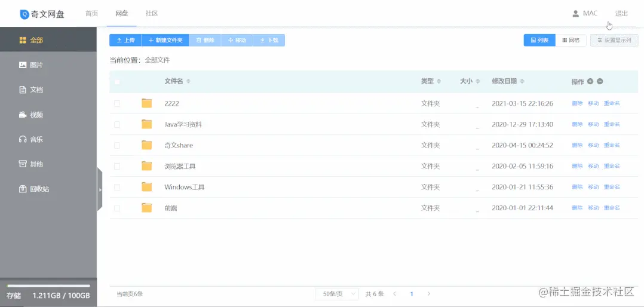Click 新建文件夹 new folder button
The height and width of the screenshot is (307, 644).
coord(165,40)
